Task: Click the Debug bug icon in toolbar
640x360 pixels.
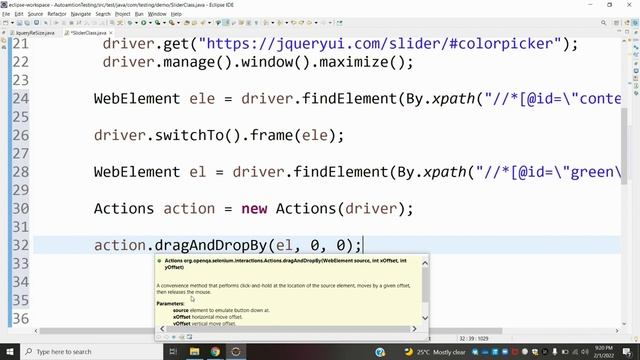Action: [x=130, y=23]
